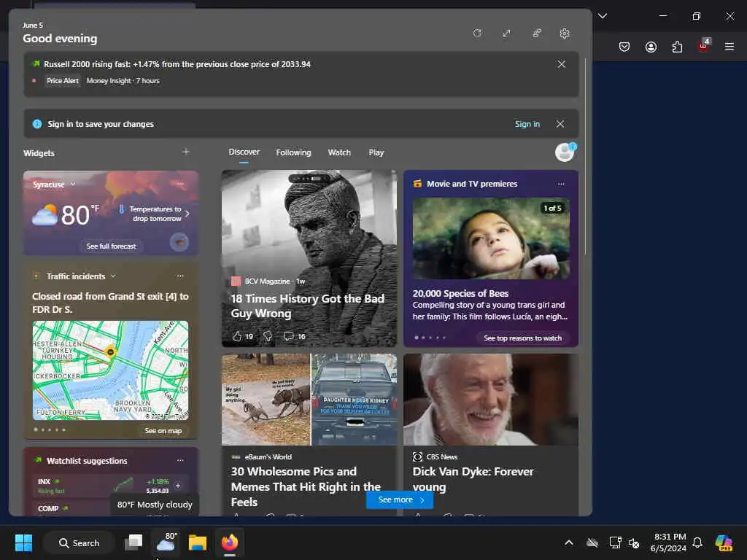Screen dimensions: 747x560
Task: Open Firefox account icon
Action: [x=651, y=47]
